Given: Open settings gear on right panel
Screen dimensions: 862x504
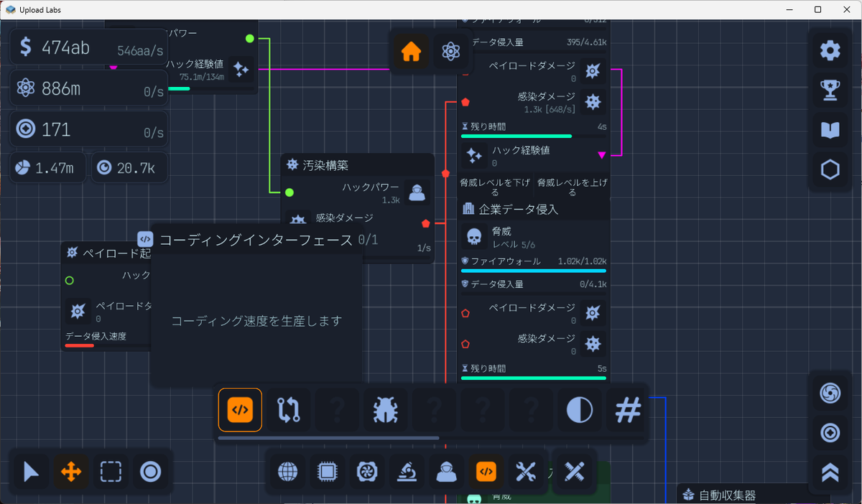Looking at the screenshot, I should point(830,50).
